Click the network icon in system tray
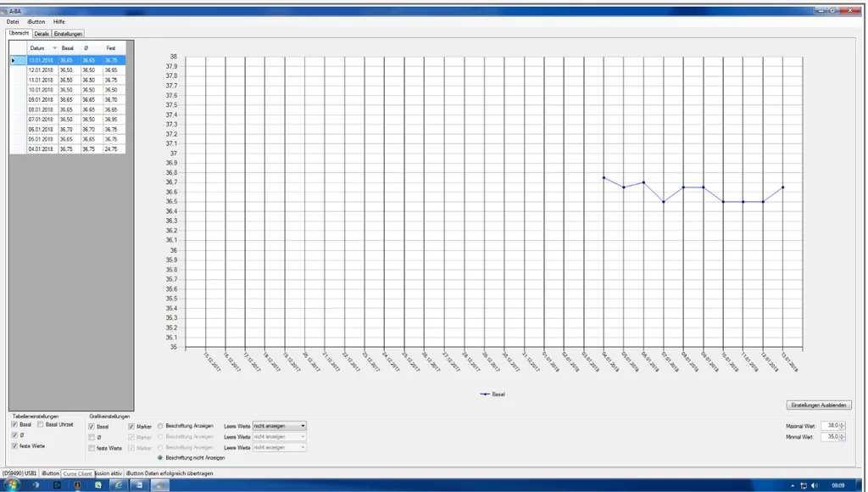The width and height of the screenshot is (868, 492). tap(804, 486)
